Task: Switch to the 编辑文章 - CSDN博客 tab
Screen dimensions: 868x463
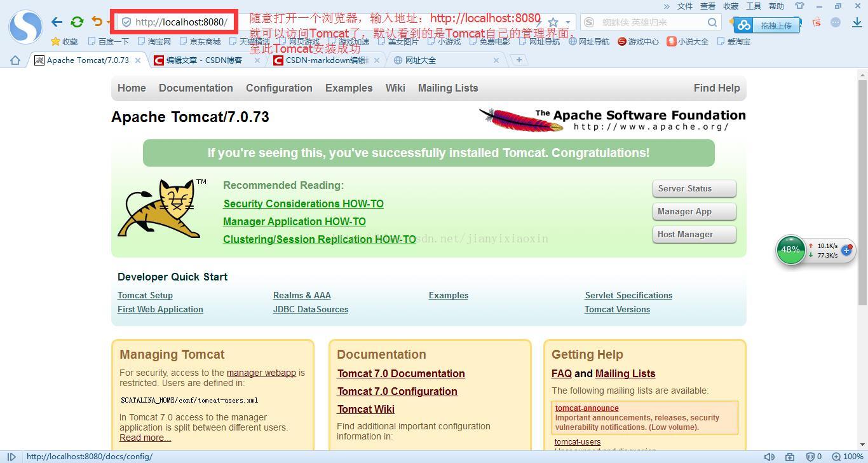Action: tap(204, 60)
